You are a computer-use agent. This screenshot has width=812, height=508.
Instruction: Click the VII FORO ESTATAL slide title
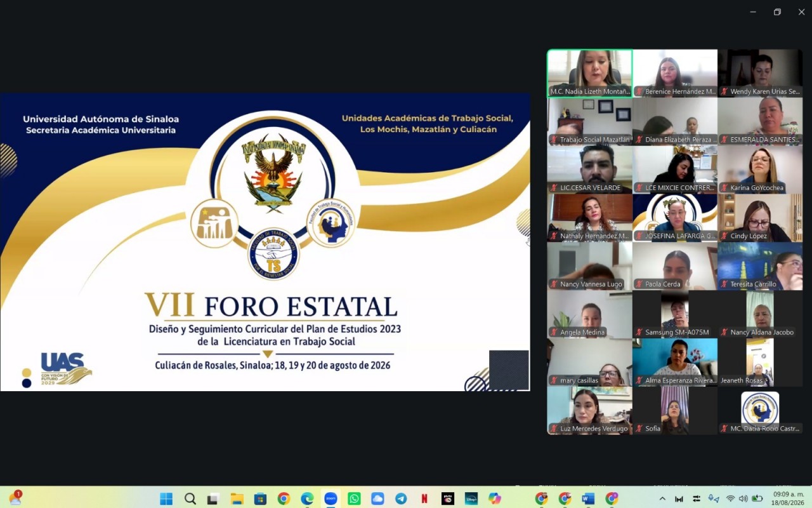click(x=271, y=305)
